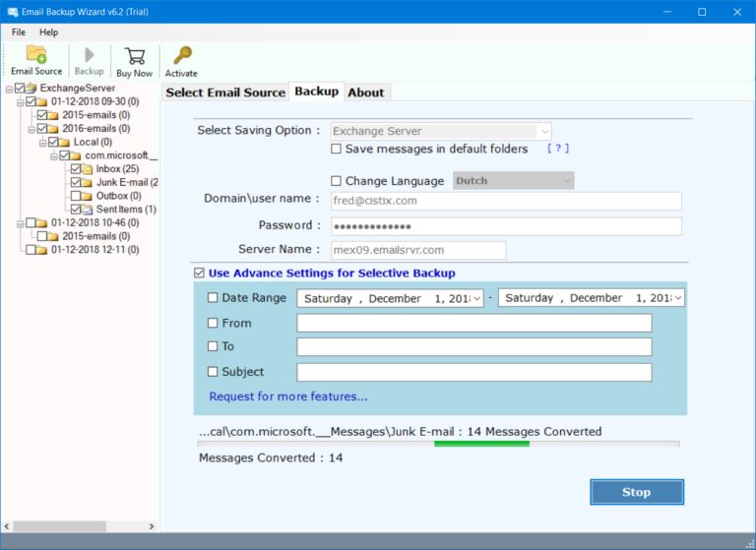Click the Server Name input field
756x550 pixels.
coord(418,250)
